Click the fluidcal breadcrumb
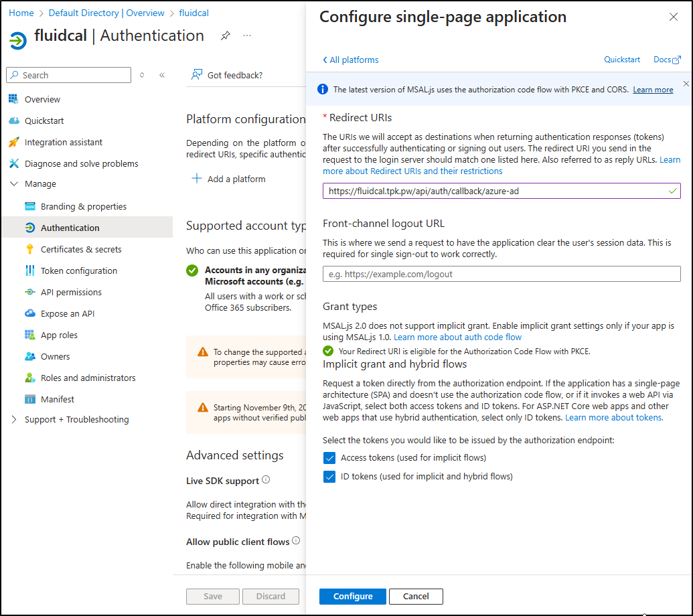This screenshot has height=616, width=693. [x=194, y=13]
